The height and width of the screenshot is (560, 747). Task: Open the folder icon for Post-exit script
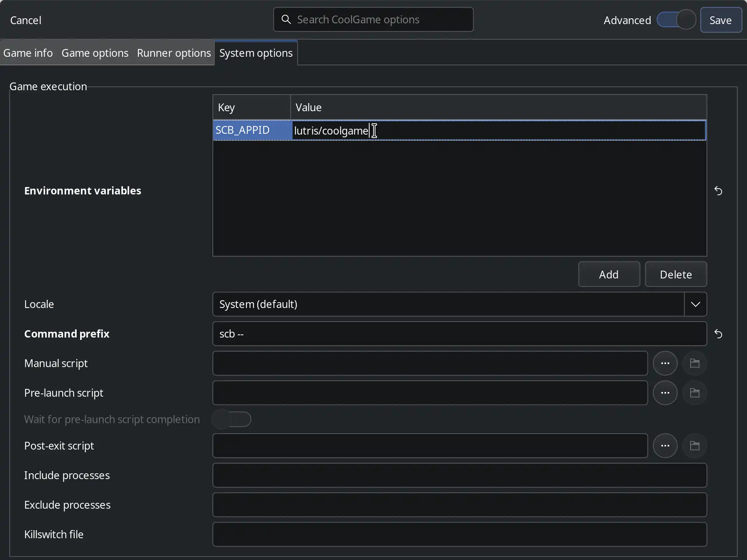[694, 446]
